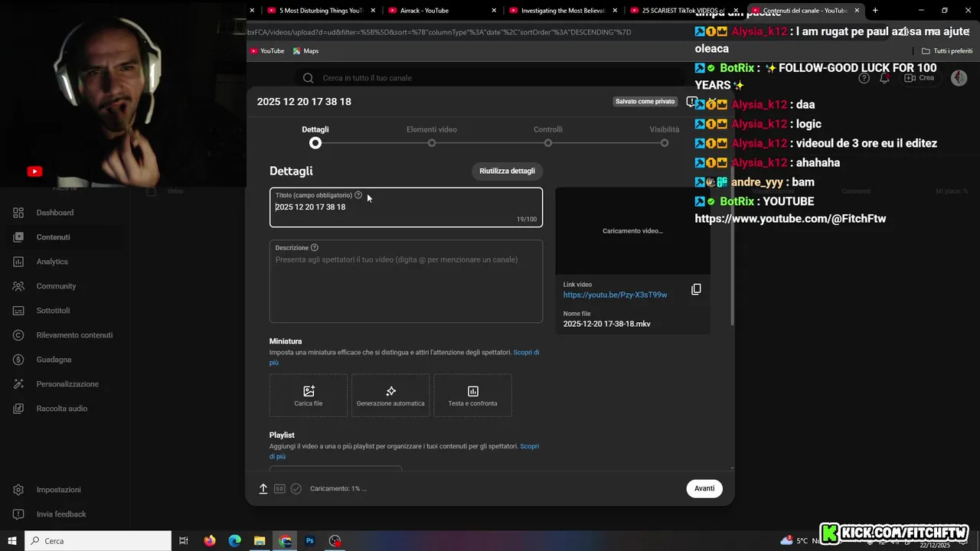Copy the video link with copy icon

(x=696, y=289)
